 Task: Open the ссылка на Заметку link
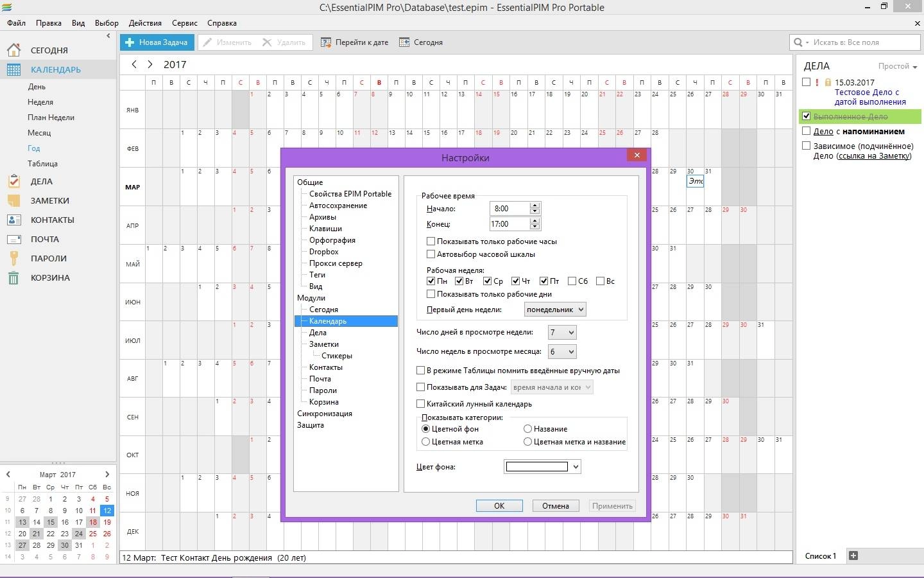pos(874,156)
